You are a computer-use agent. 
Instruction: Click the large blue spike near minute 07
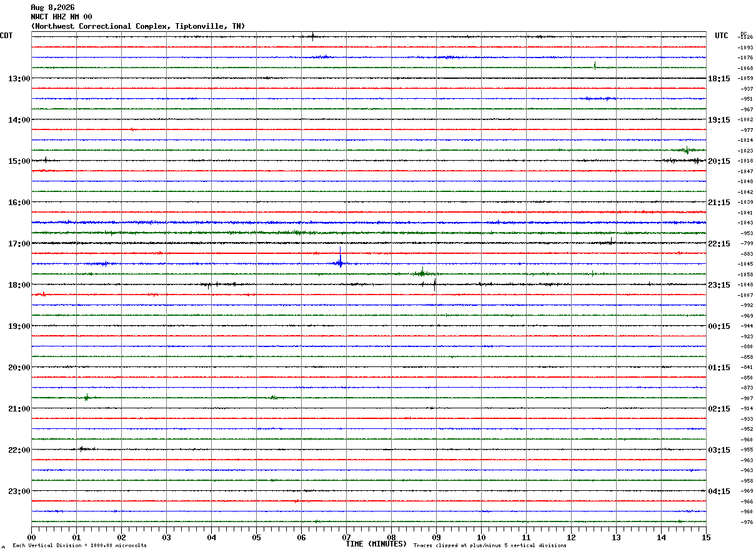click(x=340, y=258)
